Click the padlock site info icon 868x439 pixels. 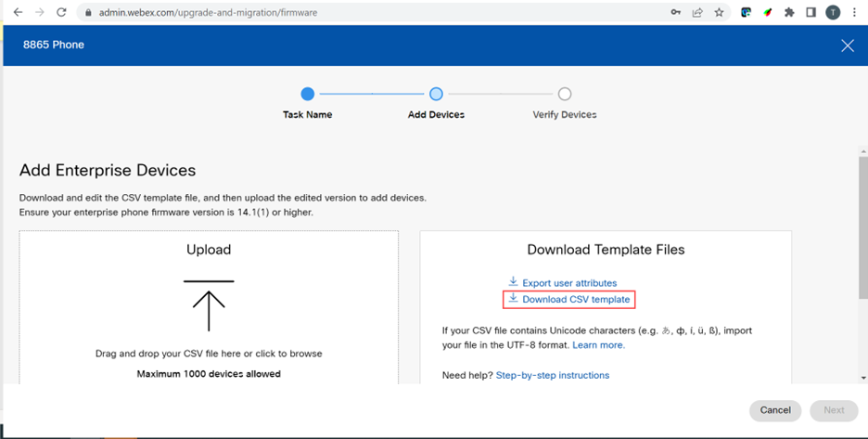(87, 12)
